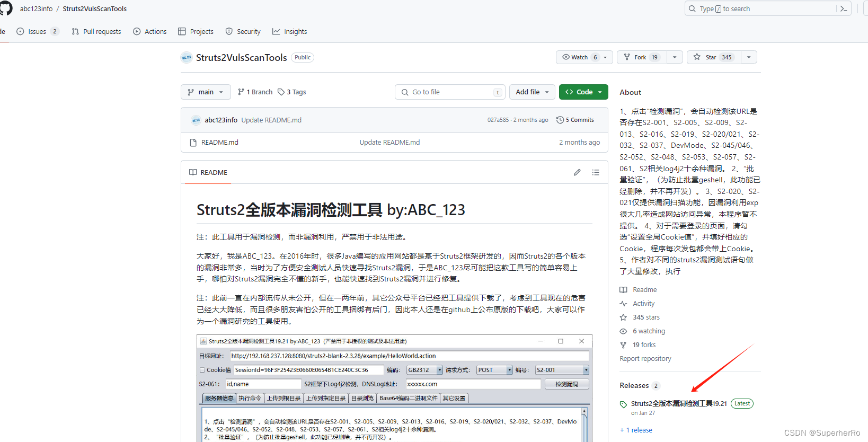The image size is (868, 442).
Task: Select the 上传到根目录 tab
Action: (284, 398)
